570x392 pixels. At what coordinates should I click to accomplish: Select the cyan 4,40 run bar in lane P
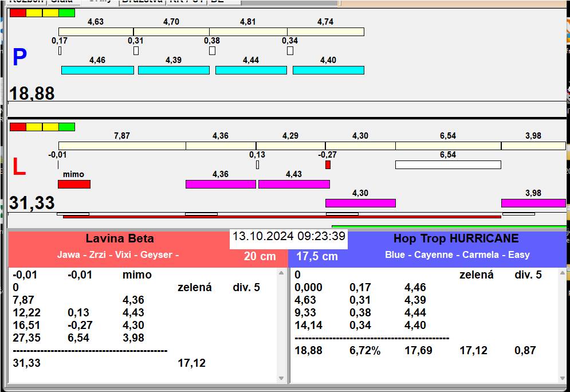tap(328, 70)
